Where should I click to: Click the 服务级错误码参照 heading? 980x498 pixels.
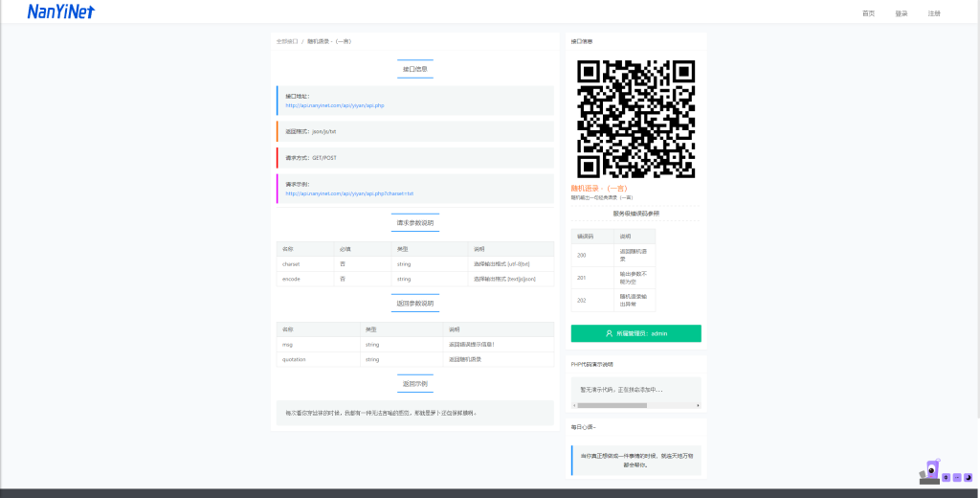[x=635, y=214]
